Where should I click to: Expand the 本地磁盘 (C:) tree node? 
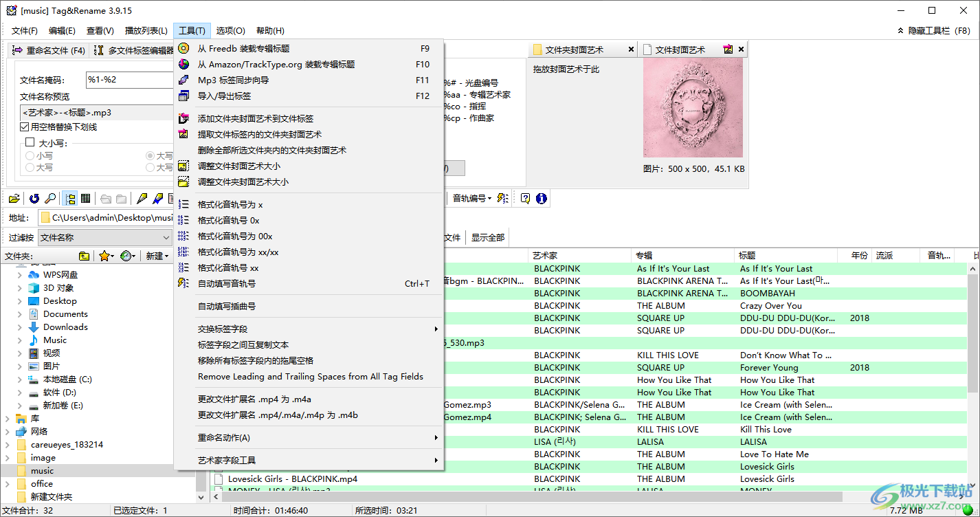pos(19,379)
